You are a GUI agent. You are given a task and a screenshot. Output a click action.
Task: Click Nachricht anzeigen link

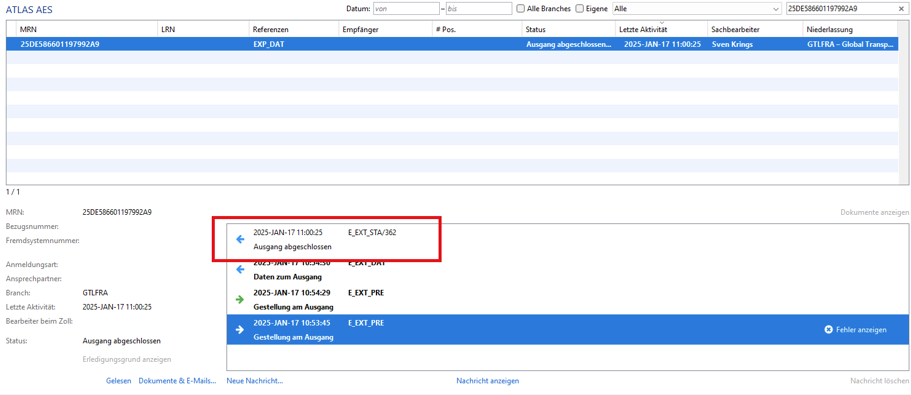coord(487,381)
